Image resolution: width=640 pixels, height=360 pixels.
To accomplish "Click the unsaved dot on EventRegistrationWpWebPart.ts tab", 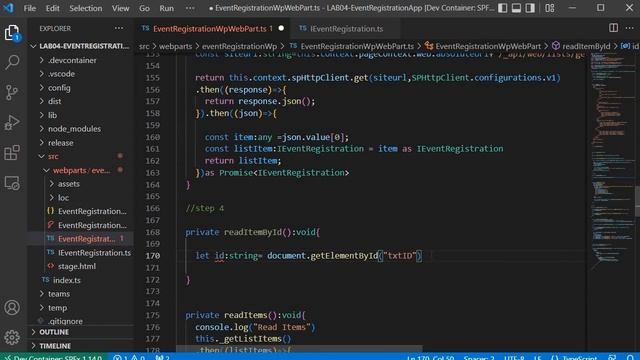I will pyautogui.click(x=281, y=28).
